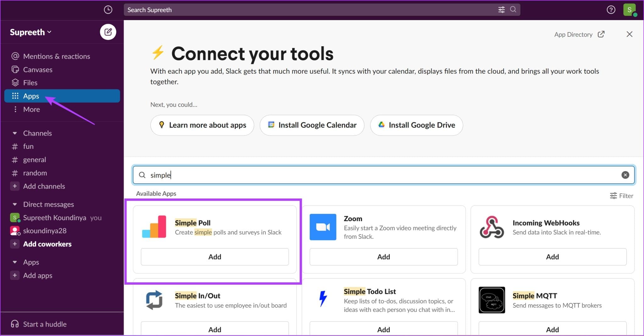Viewport: 644px width, 336px height.
Task: Open the help question mark icon
Action: (611, 10)
